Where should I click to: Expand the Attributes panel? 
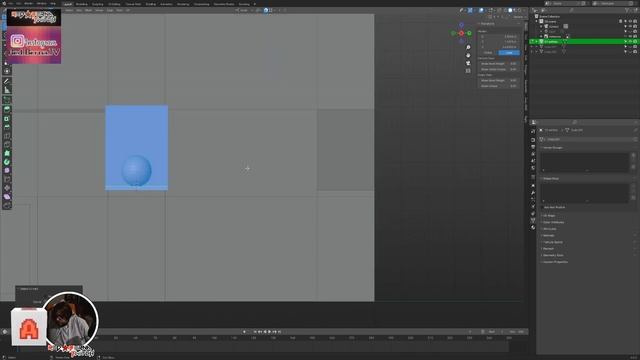[x=549, y=229]
